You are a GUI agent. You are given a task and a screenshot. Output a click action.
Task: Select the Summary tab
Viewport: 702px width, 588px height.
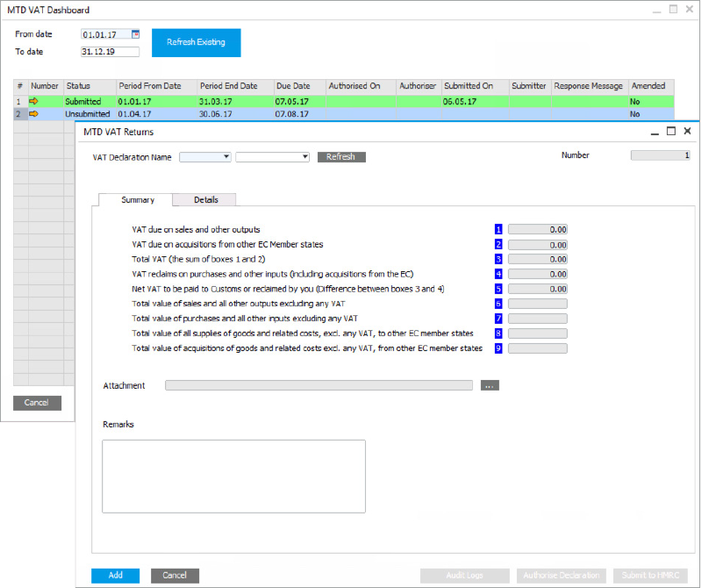[x=138, y=200]
